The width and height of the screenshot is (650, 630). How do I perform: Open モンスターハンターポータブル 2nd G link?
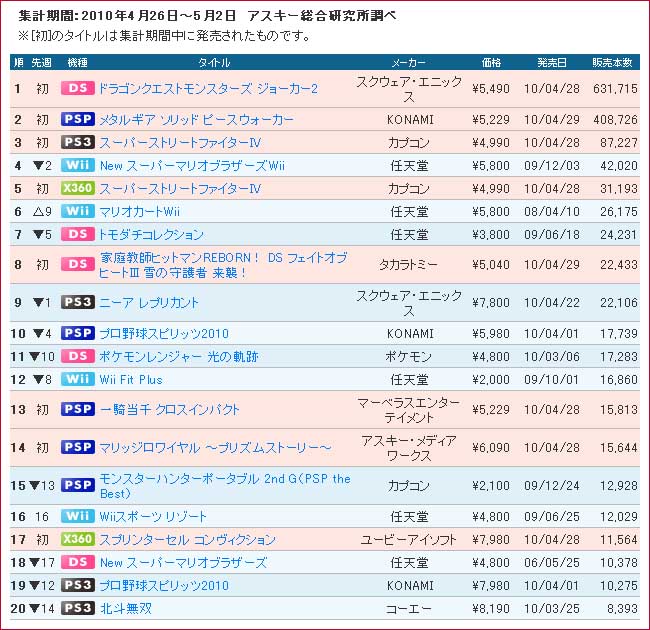pyautogui.click(x=225, y=486)
